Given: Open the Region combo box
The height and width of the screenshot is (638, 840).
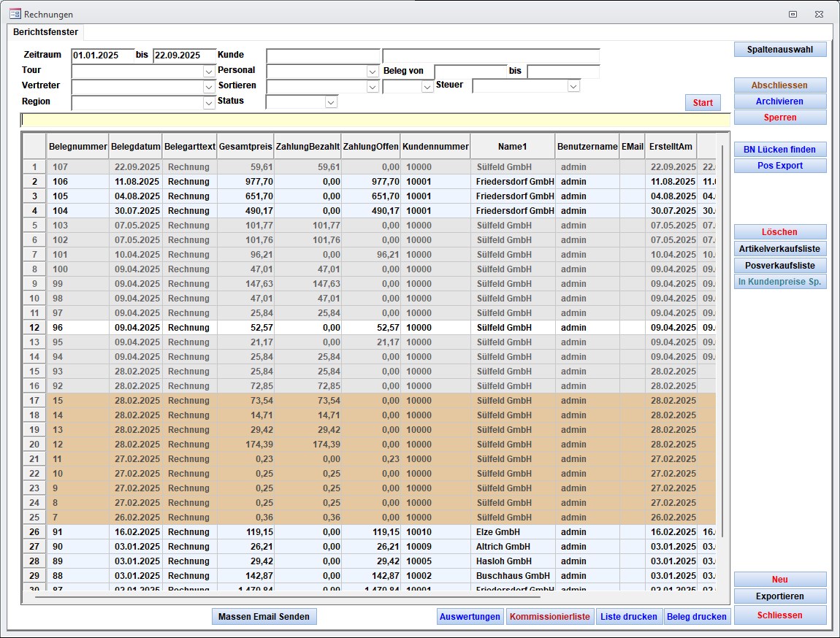Looking at the screenshot, I should pos(208,103).
